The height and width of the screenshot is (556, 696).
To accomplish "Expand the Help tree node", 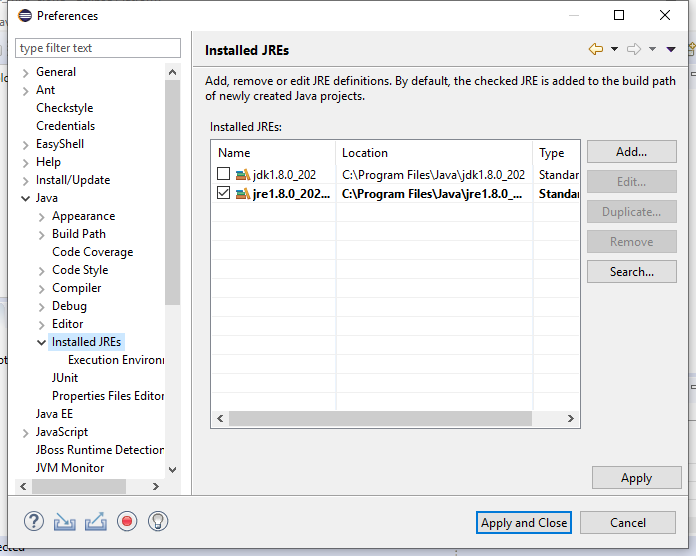I will (26, 163).
